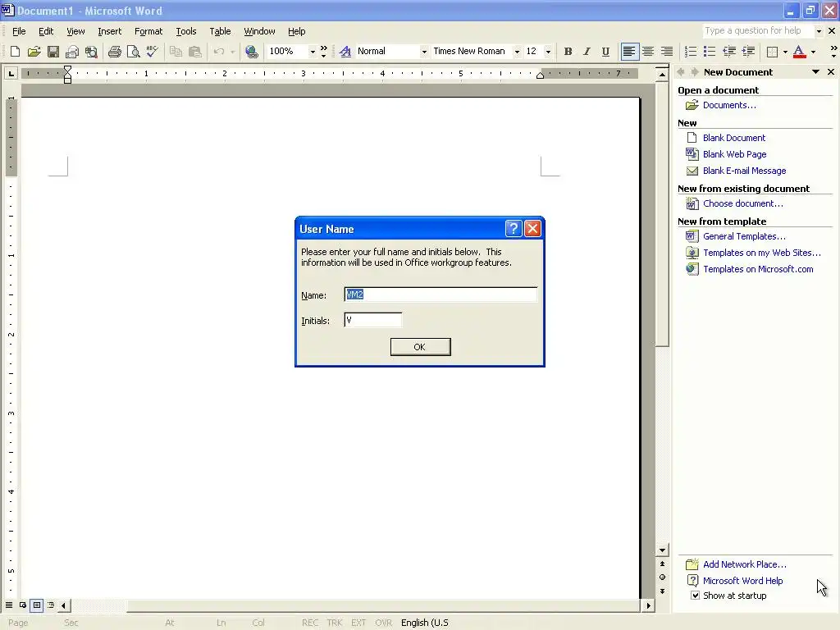840x630 pixels.
Task: Open the Font Color dropdown arrow
Action: click(x=813, y=52)
